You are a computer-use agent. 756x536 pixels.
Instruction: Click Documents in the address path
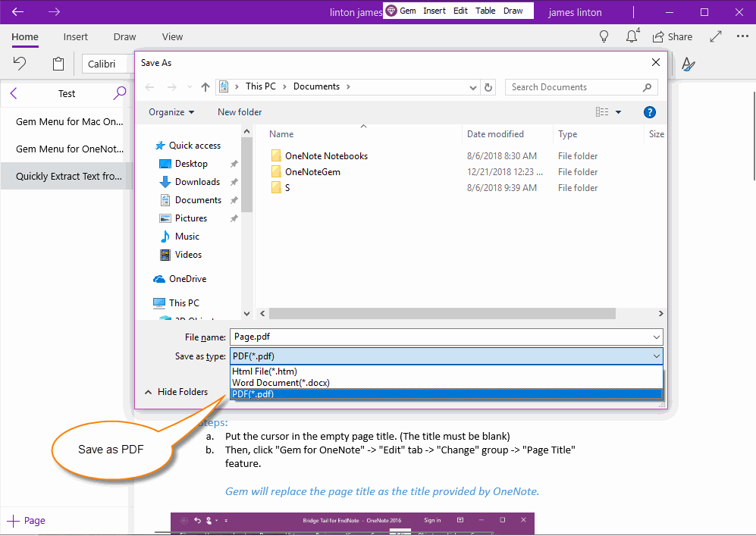click(x=316, y=86)
